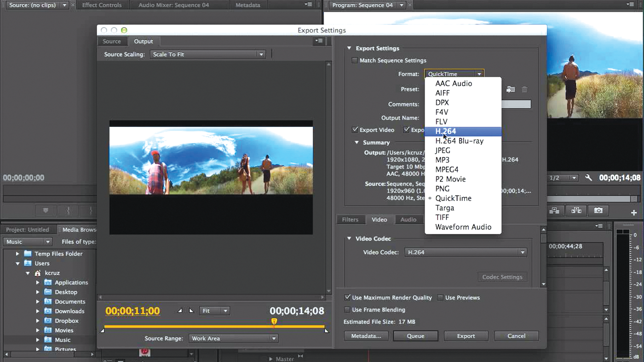Open the Format dropdown showing QuickTime

tap(454, 74)
